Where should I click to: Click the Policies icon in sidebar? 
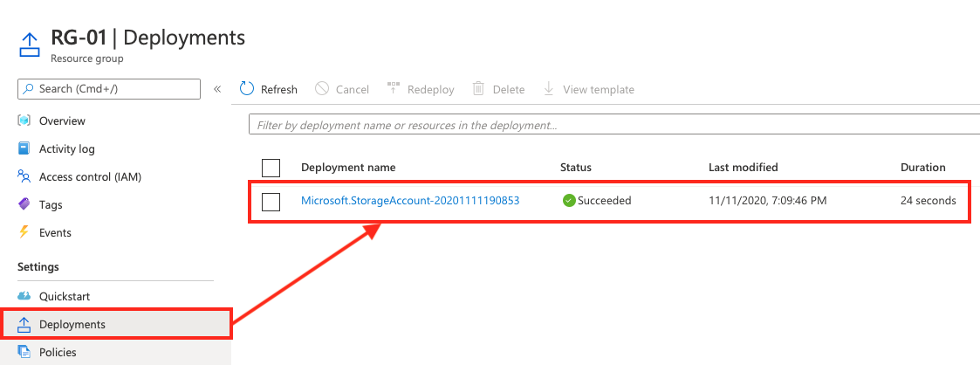[24, 352]
